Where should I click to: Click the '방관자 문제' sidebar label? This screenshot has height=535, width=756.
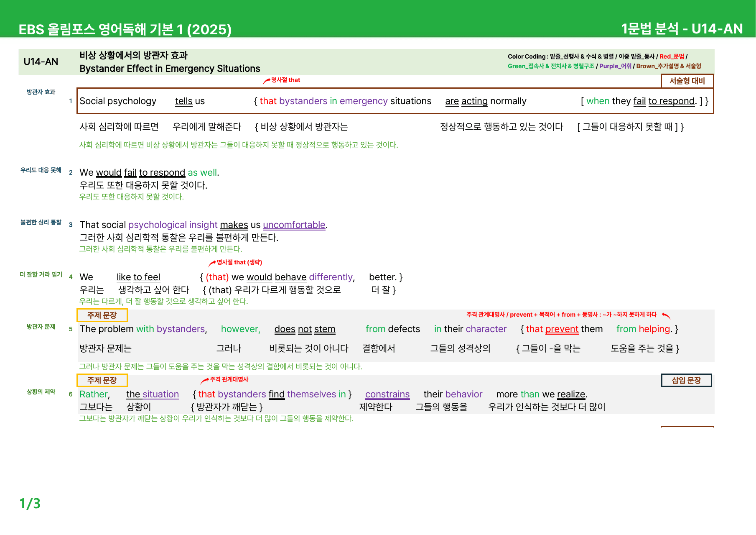(41, 327)
